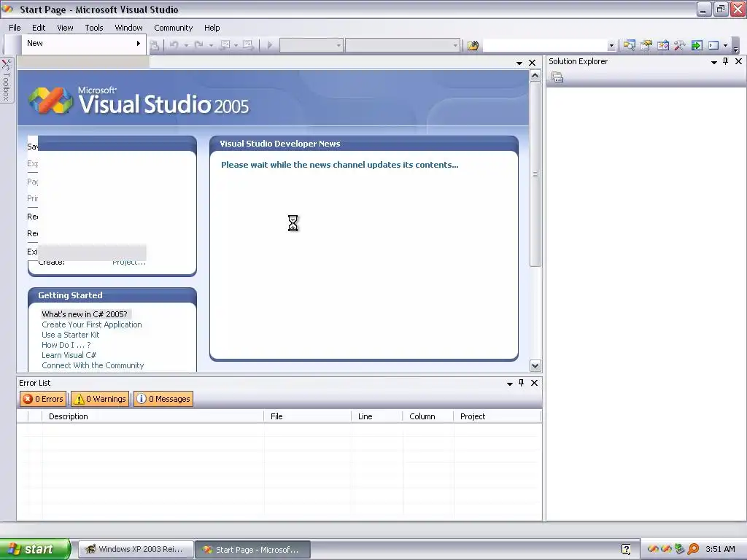Open the Toolbox via the hammer-wrench icon
This screenshot has width=747, height=560.
pyautogui.click(x=679, y=45)
